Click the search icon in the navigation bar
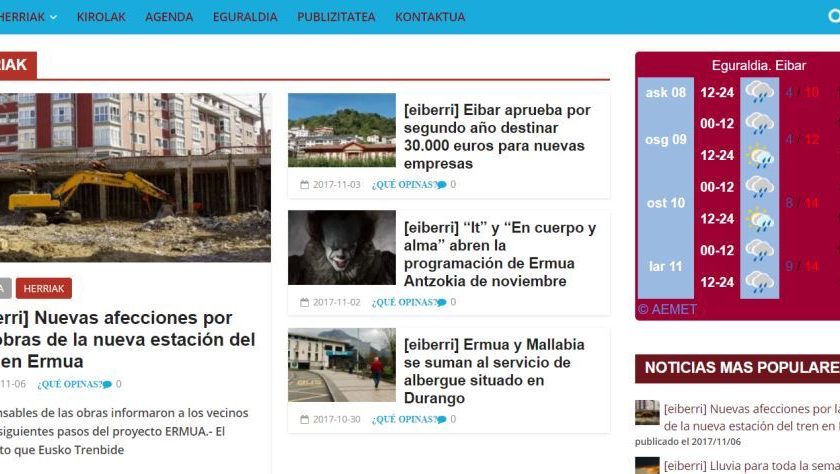This screenshot has height=474, width=840. coord(833,16)
